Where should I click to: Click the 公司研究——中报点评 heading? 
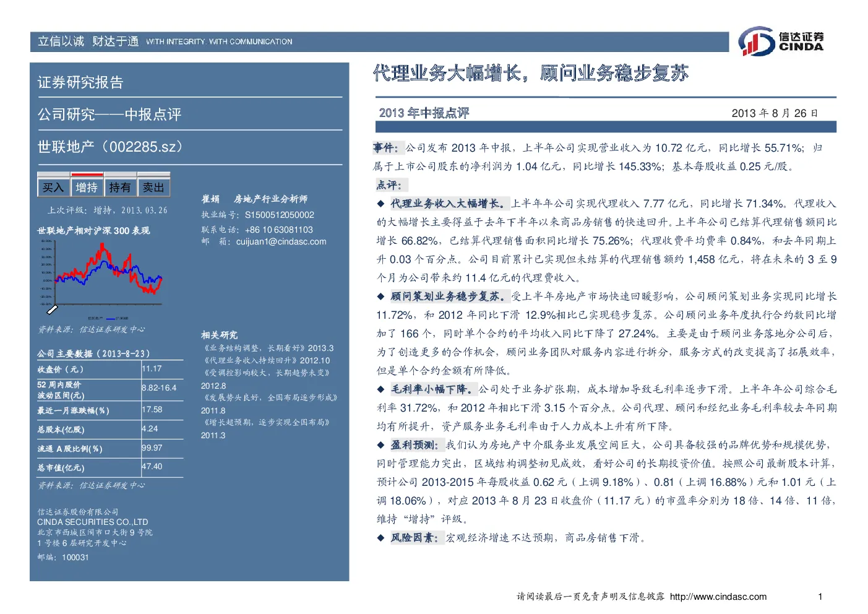[110, 115]
